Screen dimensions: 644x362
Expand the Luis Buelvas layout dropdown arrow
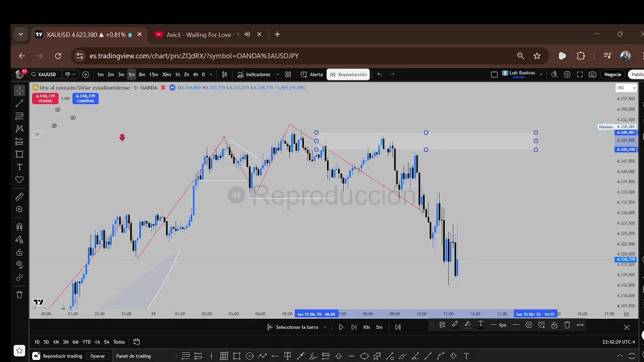[541, 74]
